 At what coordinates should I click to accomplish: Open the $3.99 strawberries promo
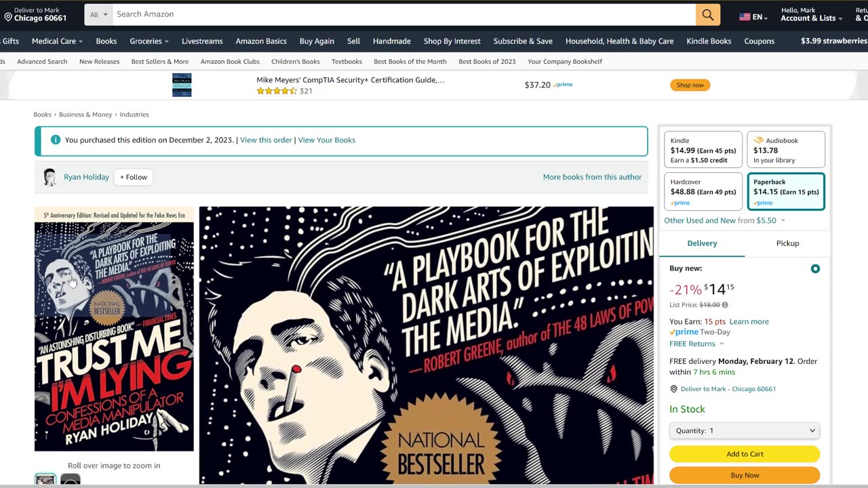click(x=833, y=41)
